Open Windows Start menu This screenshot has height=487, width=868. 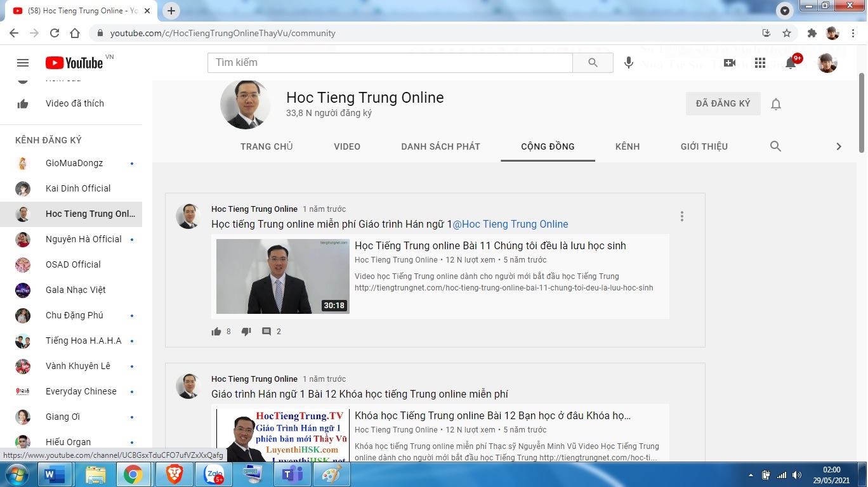click(16, 474)
